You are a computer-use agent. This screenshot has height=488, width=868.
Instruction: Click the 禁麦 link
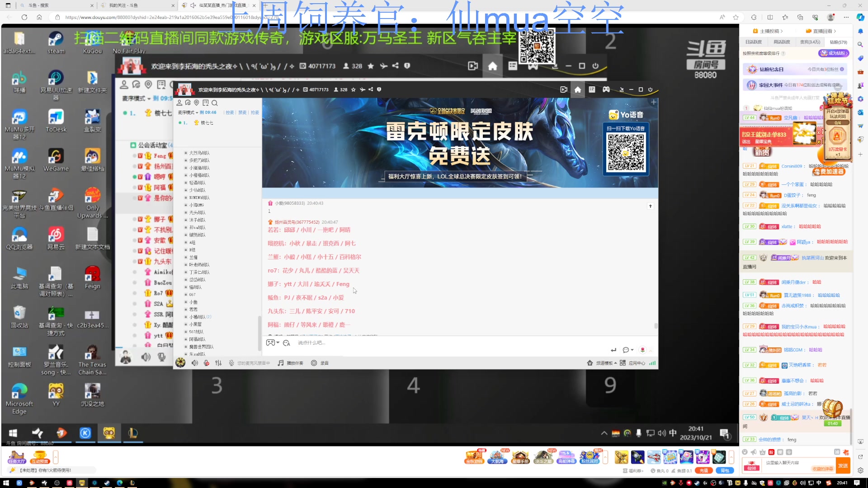[x=242, y=113]
